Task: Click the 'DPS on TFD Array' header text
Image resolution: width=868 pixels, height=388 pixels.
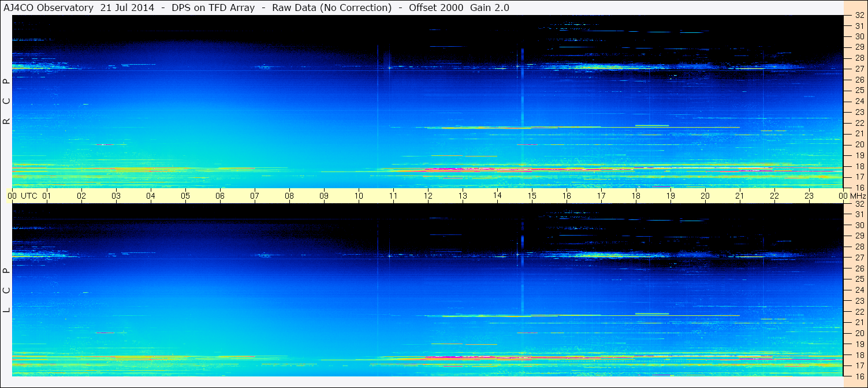Action: pyautogui.click(x=213, y=8)
